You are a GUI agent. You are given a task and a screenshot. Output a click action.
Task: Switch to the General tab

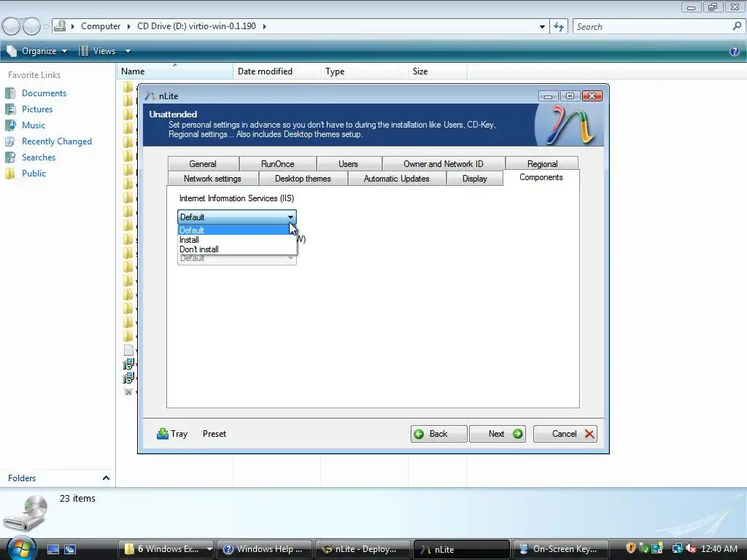[x=203, y=164]
